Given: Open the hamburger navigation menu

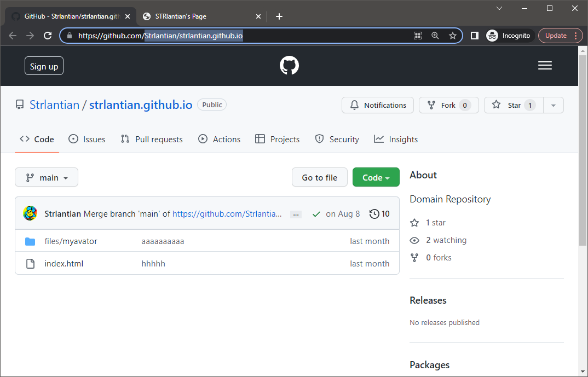Looking at the screenshot, I should (x=545, y=66).
